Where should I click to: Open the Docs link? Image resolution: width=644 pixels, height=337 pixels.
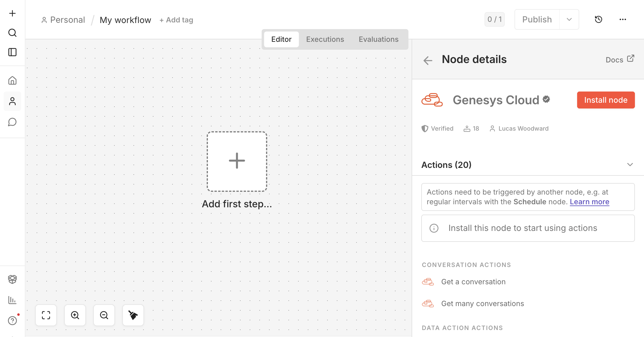620,59
